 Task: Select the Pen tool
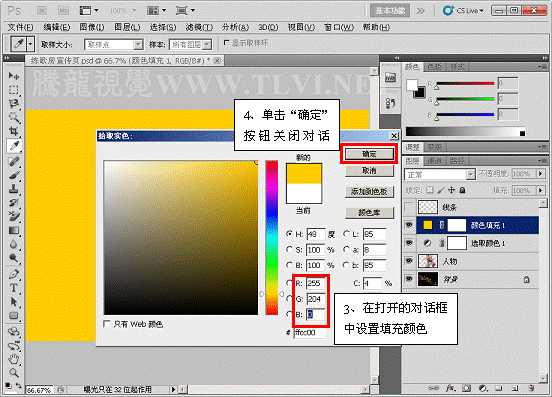pyautogui.click(x=14, y=274)
